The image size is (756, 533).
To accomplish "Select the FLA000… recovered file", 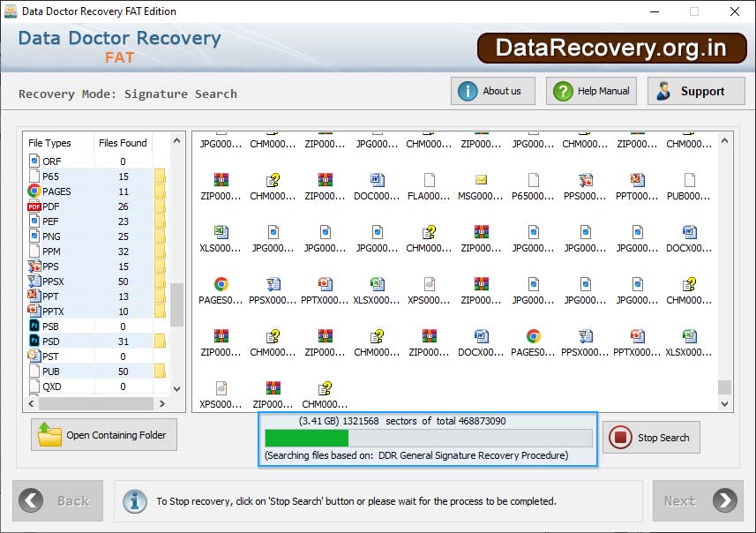I will (429, 187).
